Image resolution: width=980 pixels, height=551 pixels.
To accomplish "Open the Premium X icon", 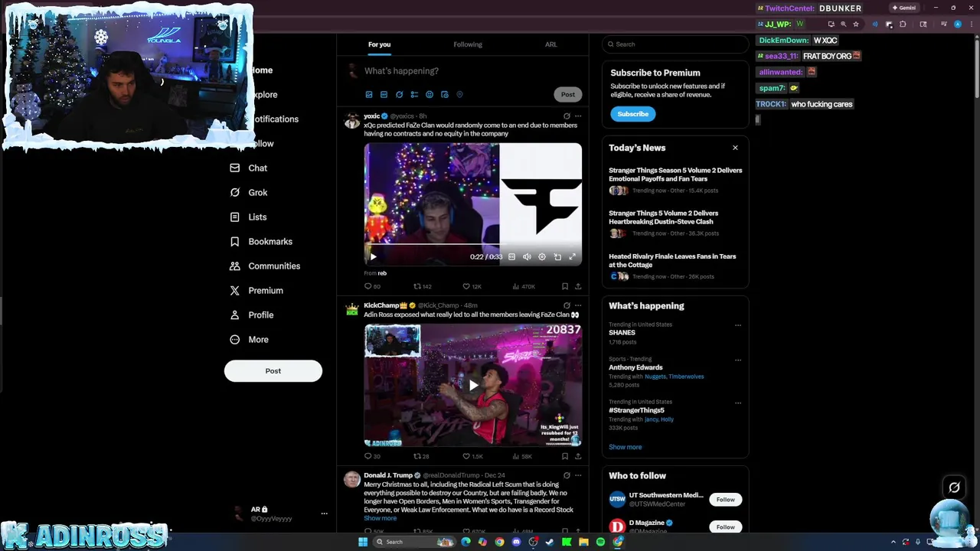I will pos(235,290).
